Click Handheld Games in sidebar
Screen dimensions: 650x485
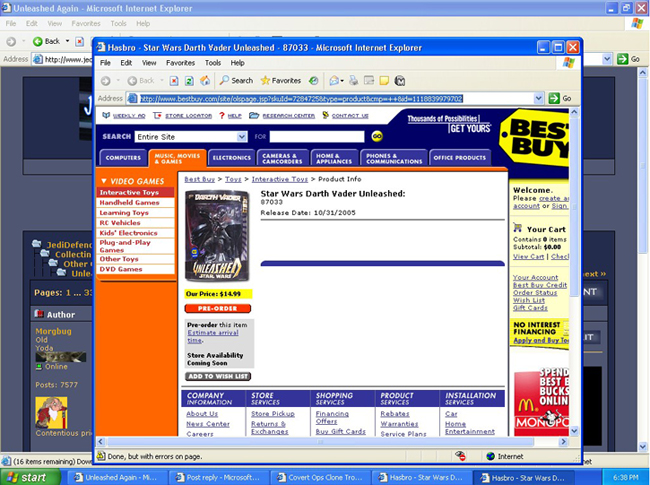pos(135,202)
